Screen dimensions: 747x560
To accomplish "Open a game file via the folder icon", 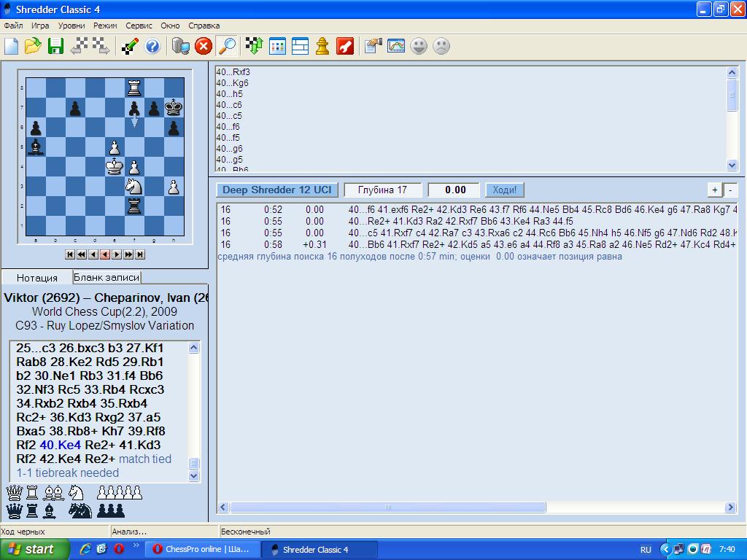I will click(x=33, y=46).
